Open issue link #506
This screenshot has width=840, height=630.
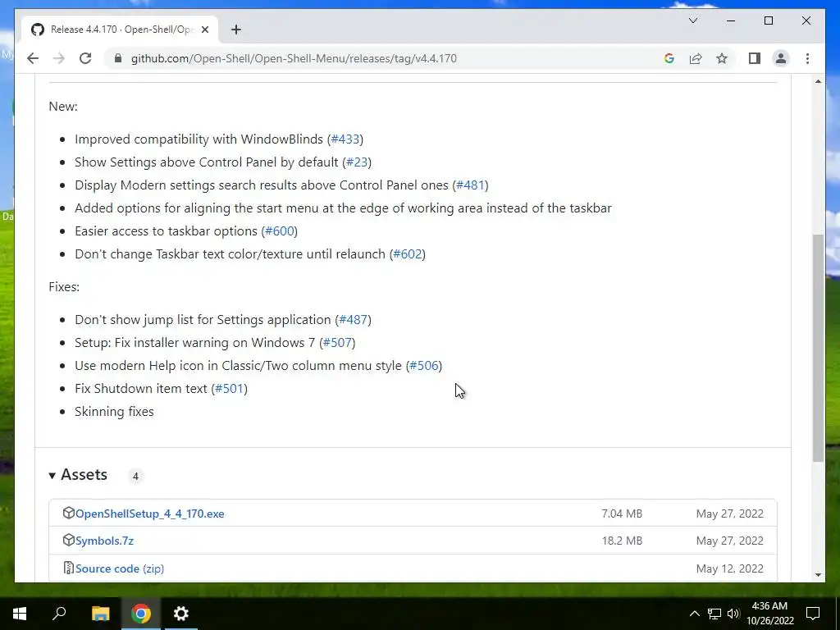pos(424,366)
